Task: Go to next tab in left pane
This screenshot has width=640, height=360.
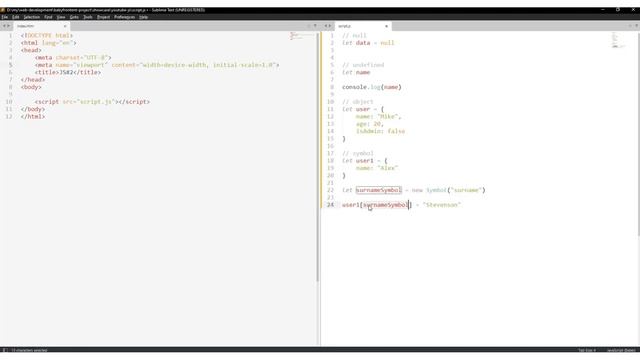Action: pos(9,26)
